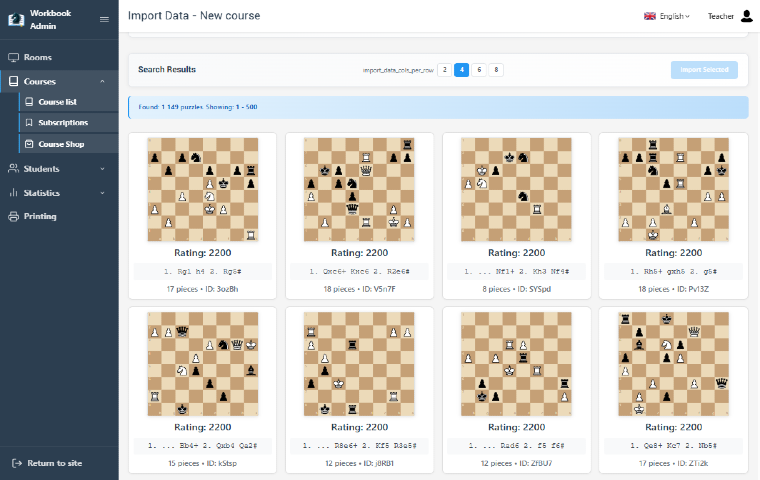This screenshot has width=760, height=480.
Task: Click the Workbook Admin logo icon
Action: pos(16,19)
